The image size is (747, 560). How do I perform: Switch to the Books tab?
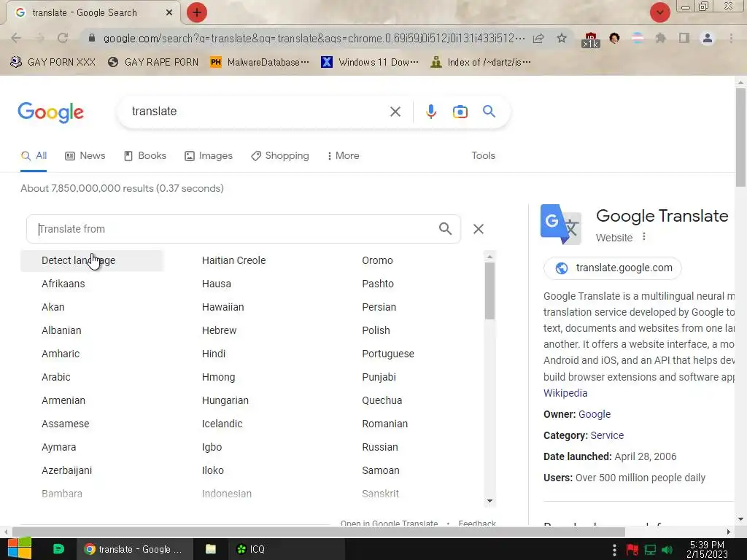click(x=145, y=156)
